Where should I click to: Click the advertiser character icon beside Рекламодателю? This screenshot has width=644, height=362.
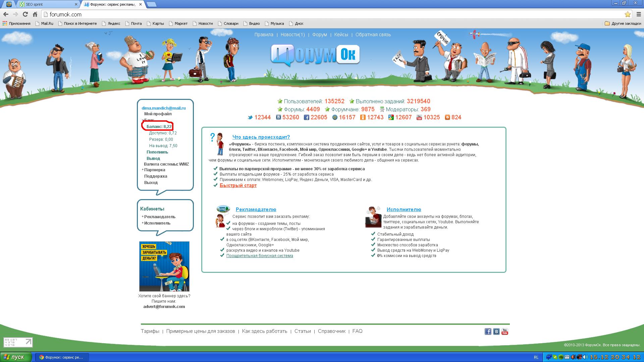[x=223, y=216]
